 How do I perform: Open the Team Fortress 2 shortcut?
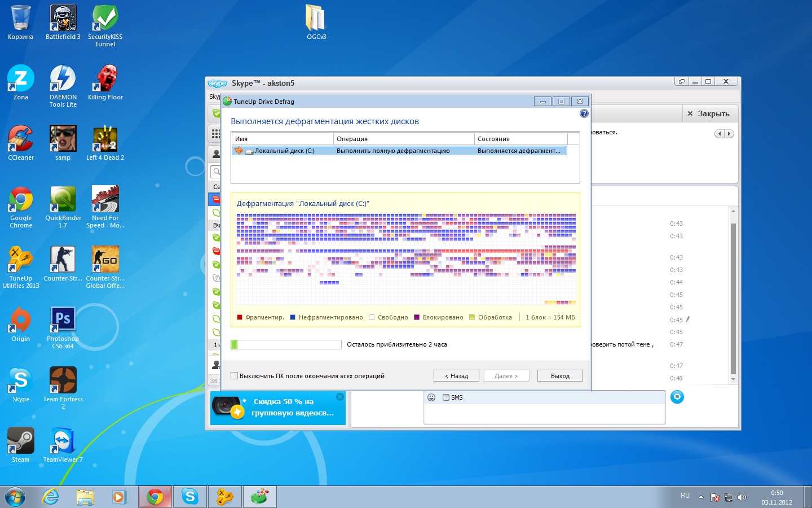tap(63, 388)
